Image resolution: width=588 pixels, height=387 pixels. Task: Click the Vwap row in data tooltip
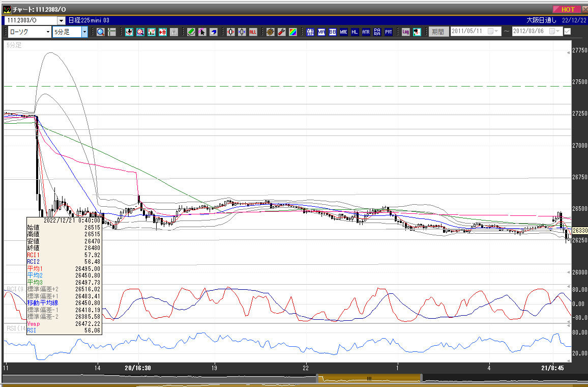click(64, 323)
